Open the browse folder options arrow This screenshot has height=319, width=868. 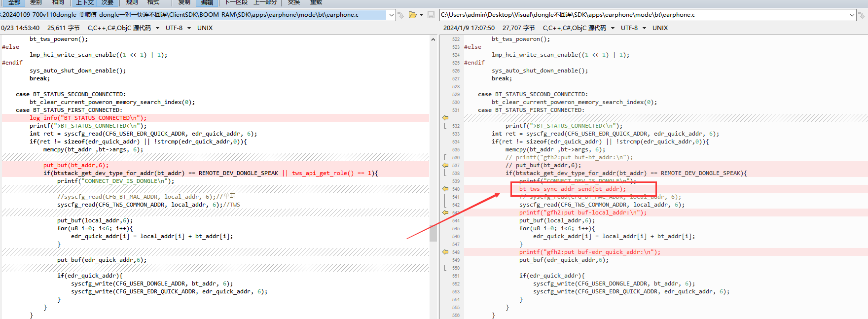(421, 15)
